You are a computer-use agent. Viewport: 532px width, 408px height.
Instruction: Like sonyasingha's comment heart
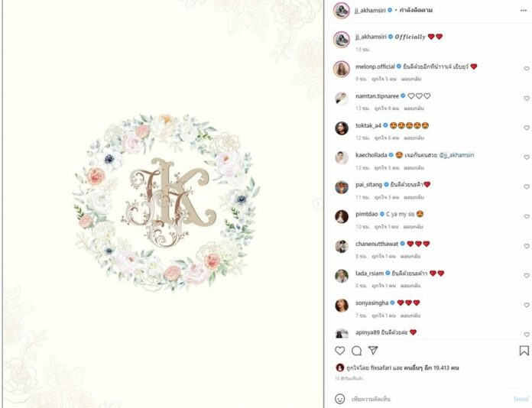[527, 305]
